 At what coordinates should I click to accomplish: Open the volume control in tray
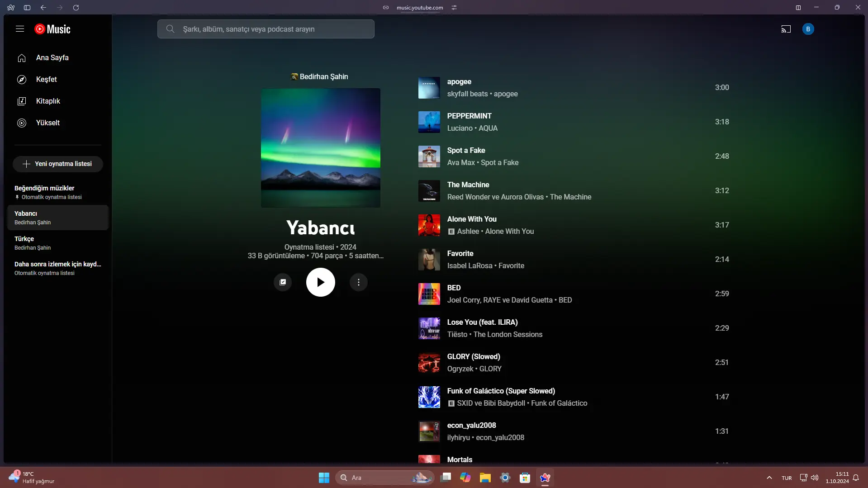[x=815, y=478]
